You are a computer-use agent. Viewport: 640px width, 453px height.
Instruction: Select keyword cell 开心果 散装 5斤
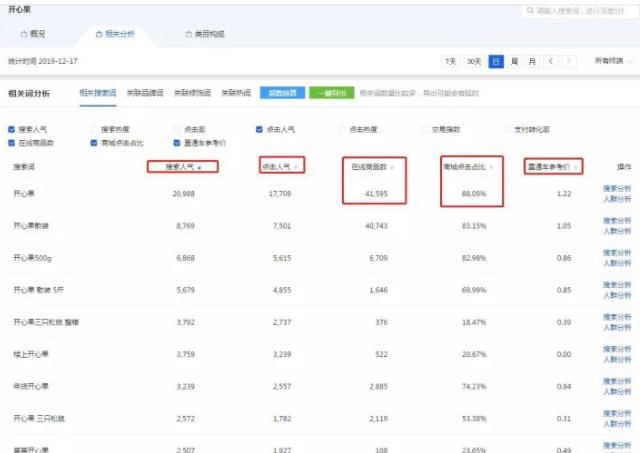(38, 290)
